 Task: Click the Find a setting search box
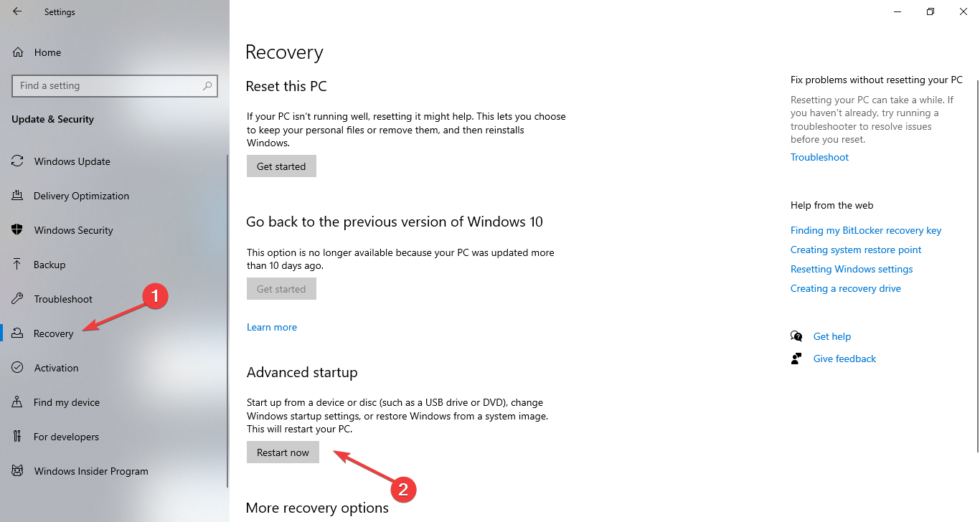[108, 85]
